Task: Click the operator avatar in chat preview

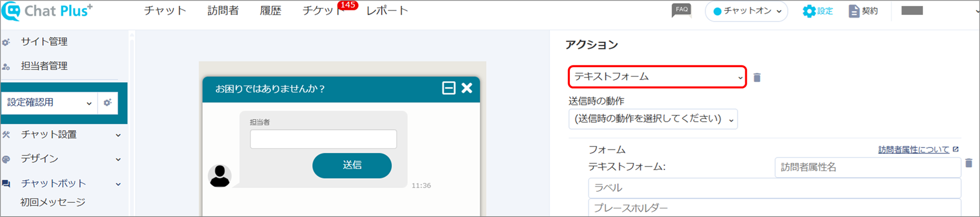Action: 219,176
